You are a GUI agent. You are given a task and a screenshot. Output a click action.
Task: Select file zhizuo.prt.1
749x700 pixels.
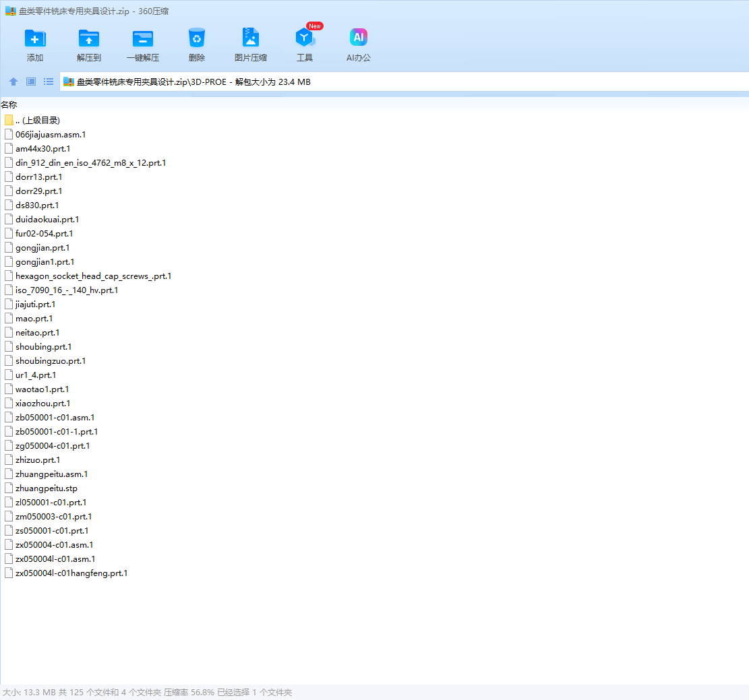click(x=32, y=460)
